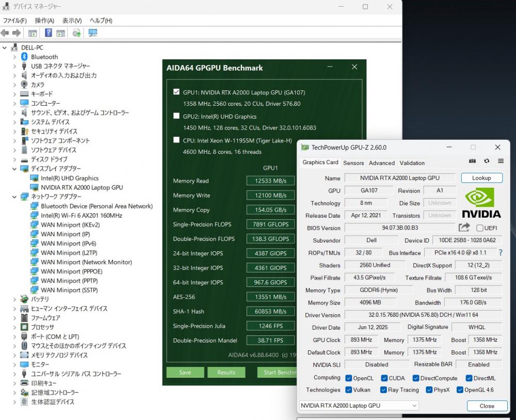The width and height of the screenshot is (516, 420).
Task: Toggle the DirectCompute checkbox
Action: [416, 378]
